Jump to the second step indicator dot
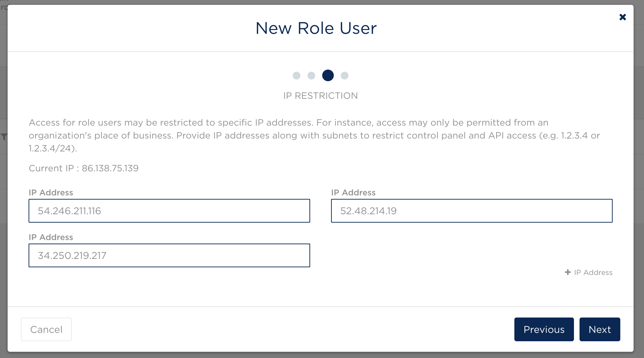This screenshot has height=358, width=644. pyautogui.click(x=312, y=75)
